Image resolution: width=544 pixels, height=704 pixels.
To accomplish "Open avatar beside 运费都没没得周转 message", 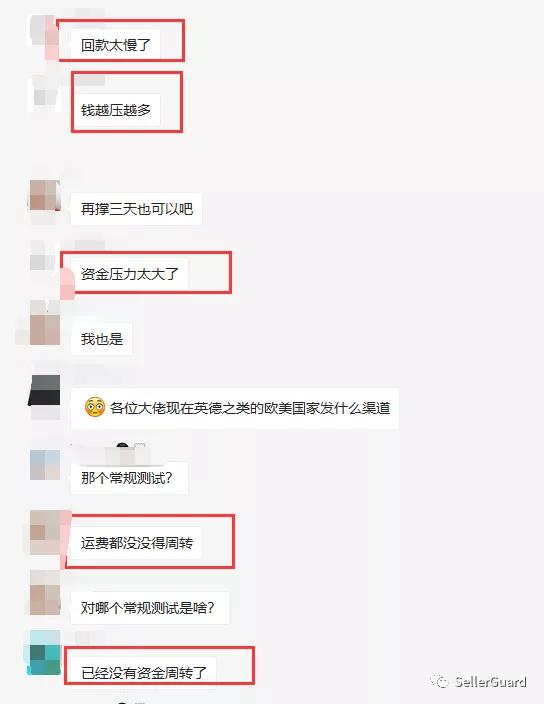I will [45, 532].
